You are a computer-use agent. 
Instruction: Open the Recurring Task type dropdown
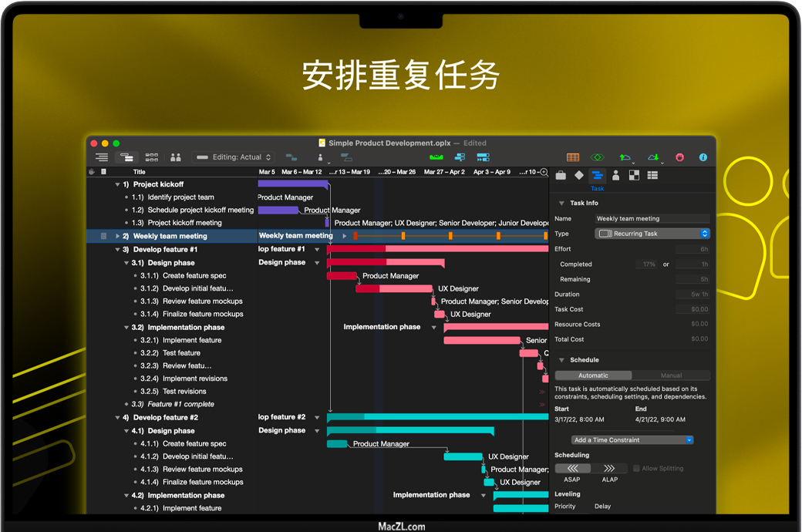(652, 234)
